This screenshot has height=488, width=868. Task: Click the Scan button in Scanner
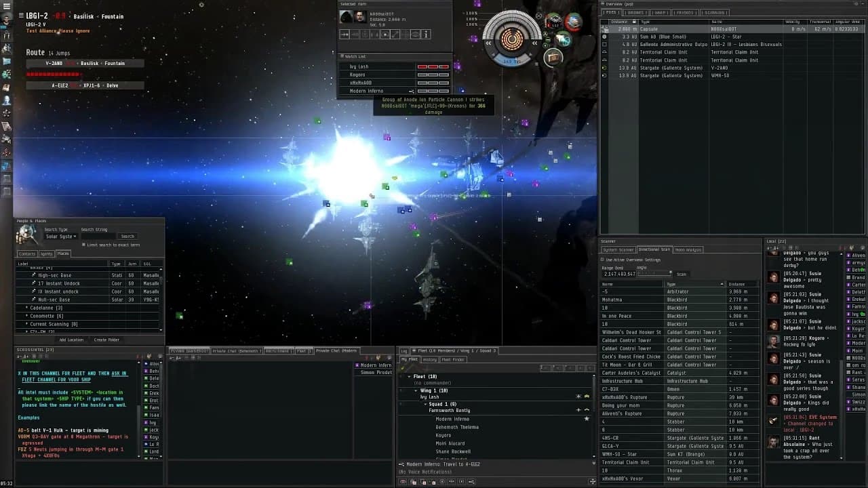point(682,274)
